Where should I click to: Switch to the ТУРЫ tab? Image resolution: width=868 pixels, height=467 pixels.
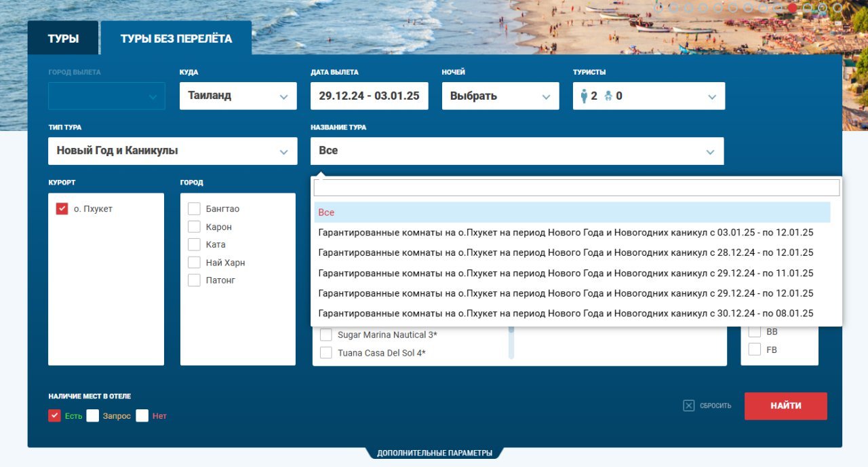[63, 39]
